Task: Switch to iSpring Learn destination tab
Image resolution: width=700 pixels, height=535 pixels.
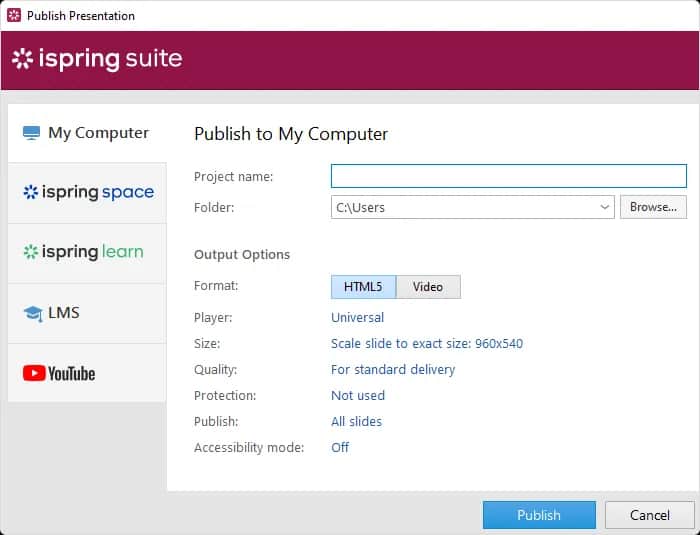Action: click(x=87, y=252)
